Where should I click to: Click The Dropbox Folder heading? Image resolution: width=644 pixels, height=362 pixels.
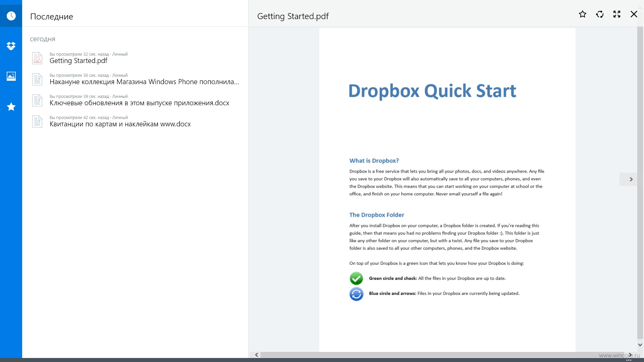[x=377, y=215]
